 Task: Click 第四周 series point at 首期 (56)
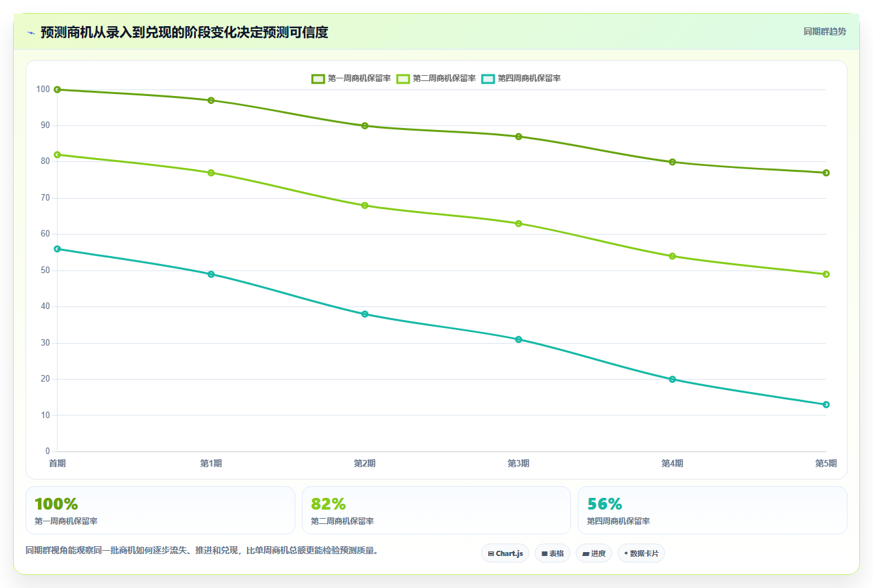coord(58,249)
